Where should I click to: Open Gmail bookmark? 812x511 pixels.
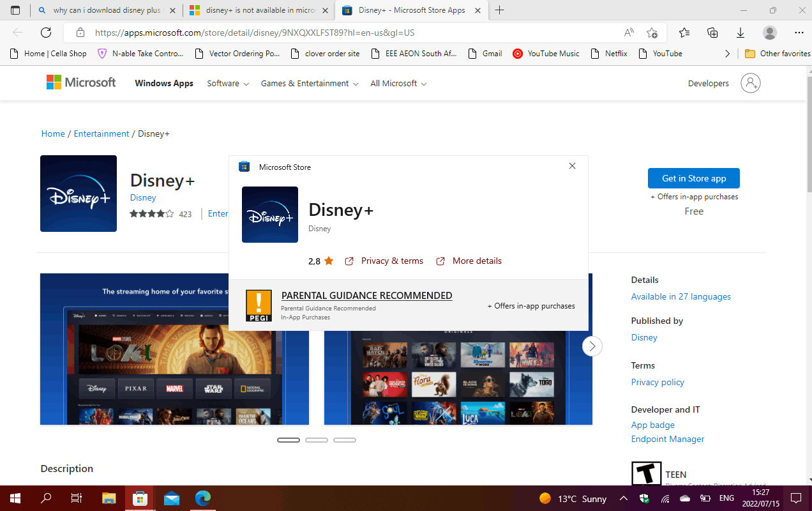pos(485,54)
